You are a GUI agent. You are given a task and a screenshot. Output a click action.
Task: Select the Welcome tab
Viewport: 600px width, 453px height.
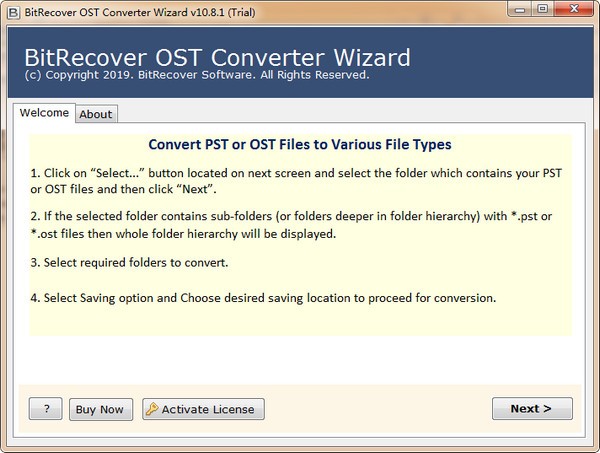click(45, 113)
